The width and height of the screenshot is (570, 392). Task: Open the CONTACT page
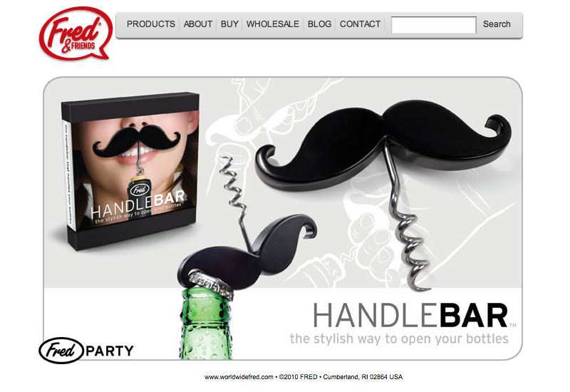[x=360, y=24]
